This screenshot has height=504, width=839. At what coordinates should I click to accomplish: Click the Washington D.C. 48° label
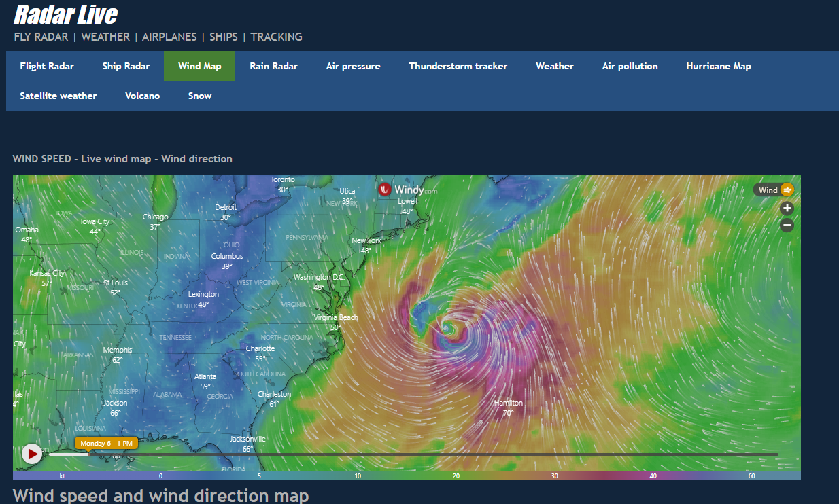(318, 282)
